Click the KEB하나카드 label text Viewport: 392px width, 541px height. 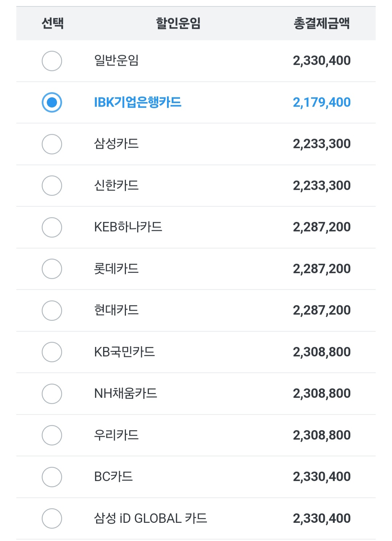coord(128,227)
